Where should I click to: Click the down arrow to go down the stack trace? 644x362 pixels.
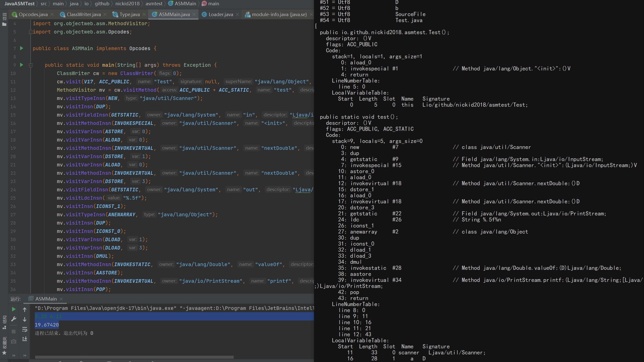coord(25,319)
